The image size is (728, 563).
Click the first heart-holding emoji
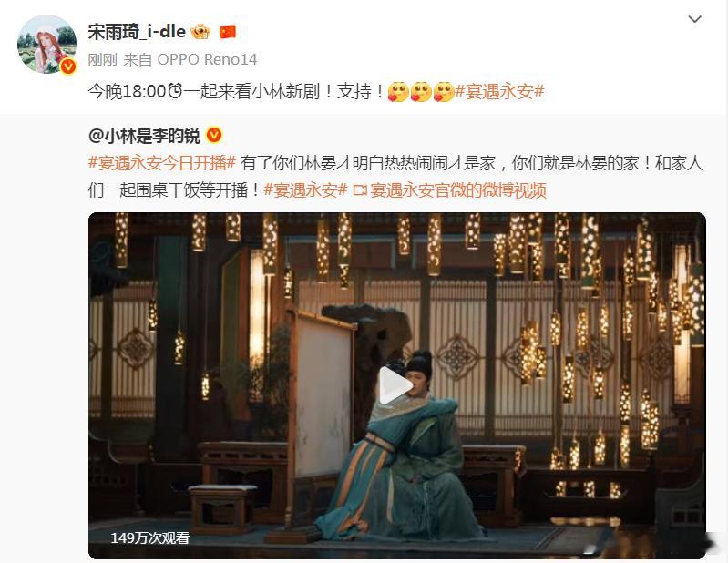398,91
